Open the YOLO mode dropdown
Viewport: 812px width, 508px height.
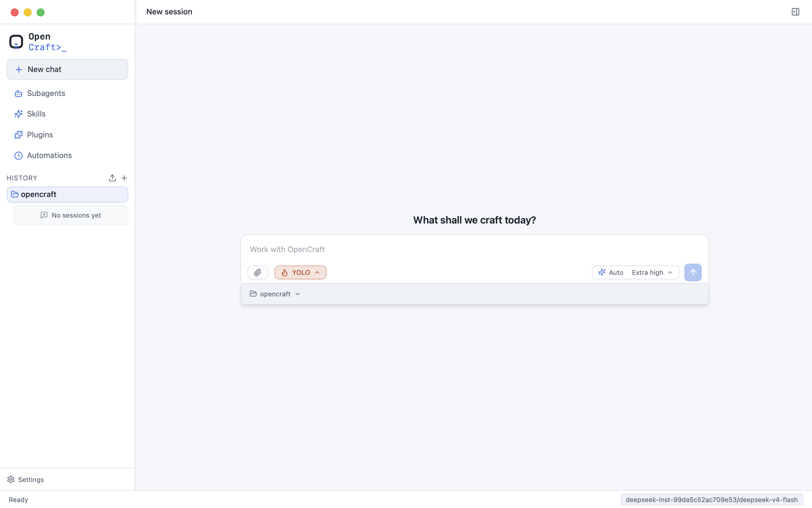tap(300, 272)
